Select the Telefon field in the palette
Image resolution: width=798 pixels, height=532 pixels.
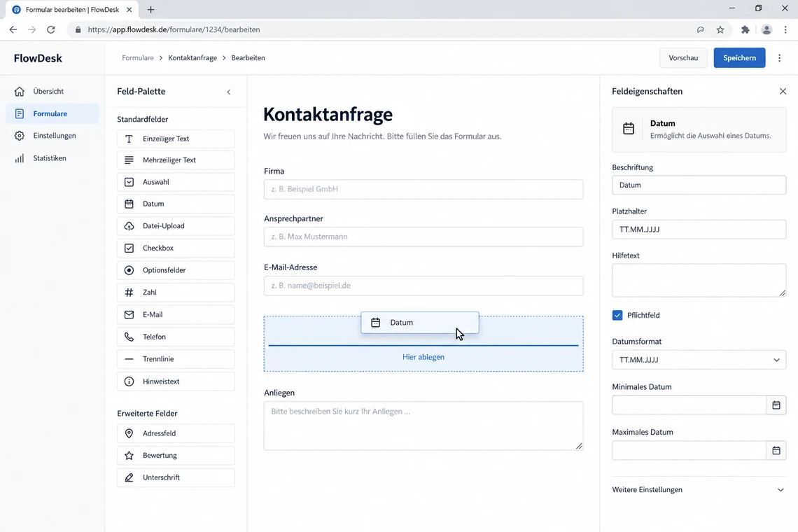coord(176,337)
